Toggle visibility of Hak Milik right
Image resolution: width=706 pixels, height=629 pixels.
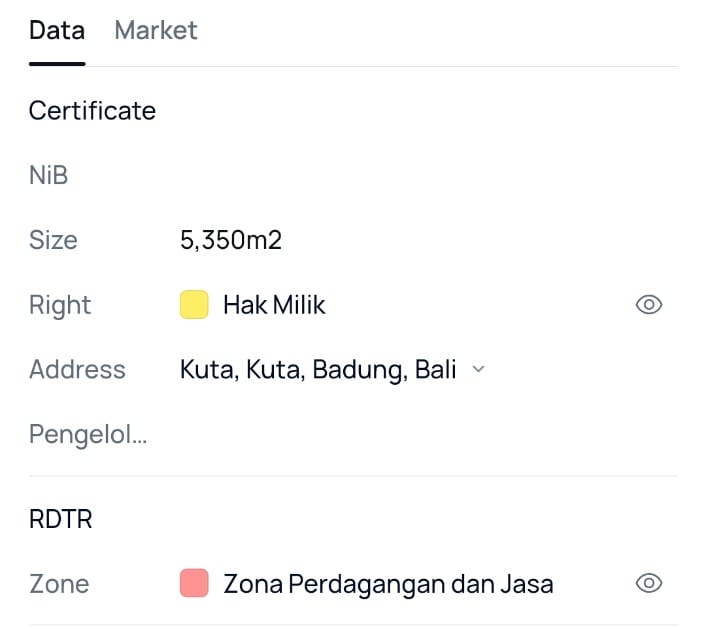click(649, 305)
